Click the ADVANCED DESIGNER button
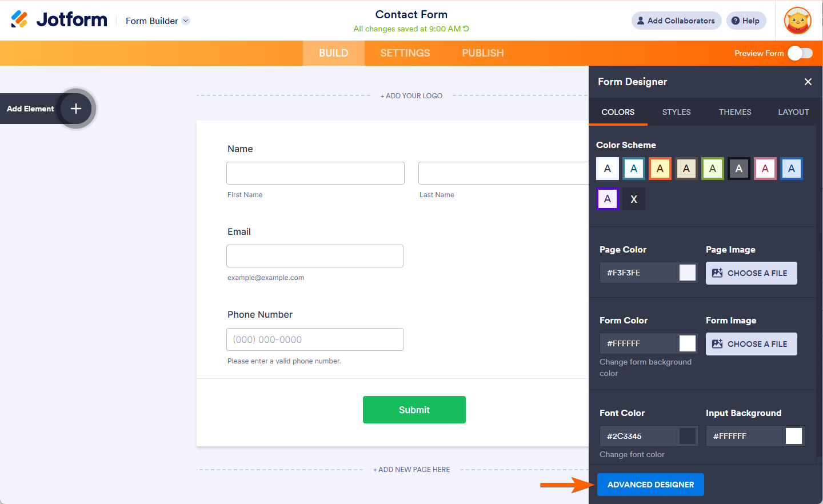The width and height of the screenshot is (823, 504). (x=650, y=484)
